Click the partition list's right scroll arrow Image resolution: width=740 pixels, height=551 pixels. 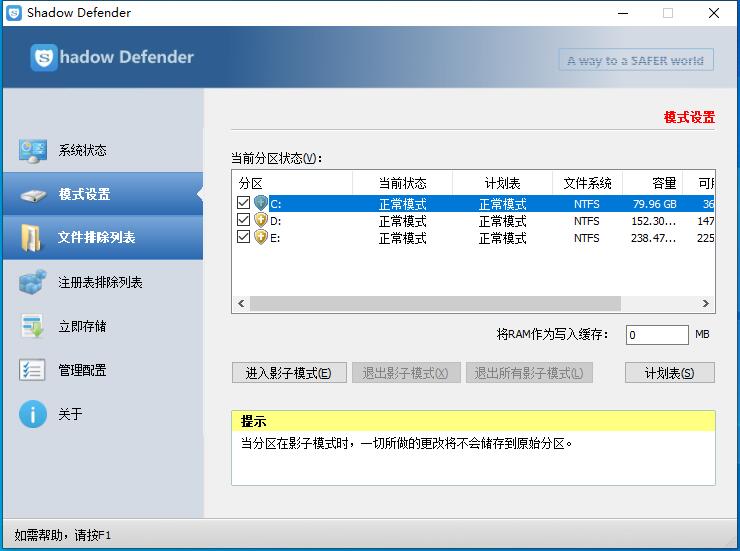[x=706, y=303]
